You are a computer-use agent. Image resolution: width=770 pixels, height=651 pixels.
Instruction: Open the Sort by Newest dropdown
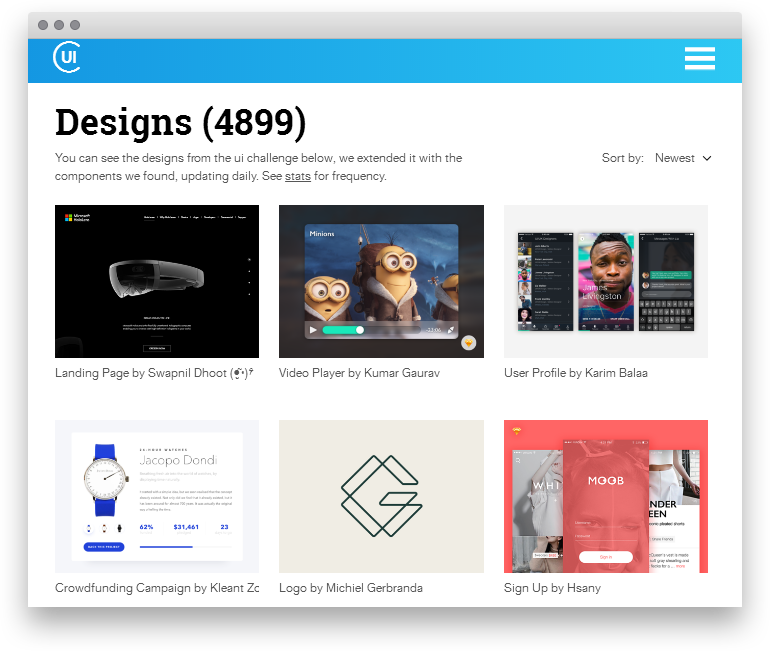(683, 158)
